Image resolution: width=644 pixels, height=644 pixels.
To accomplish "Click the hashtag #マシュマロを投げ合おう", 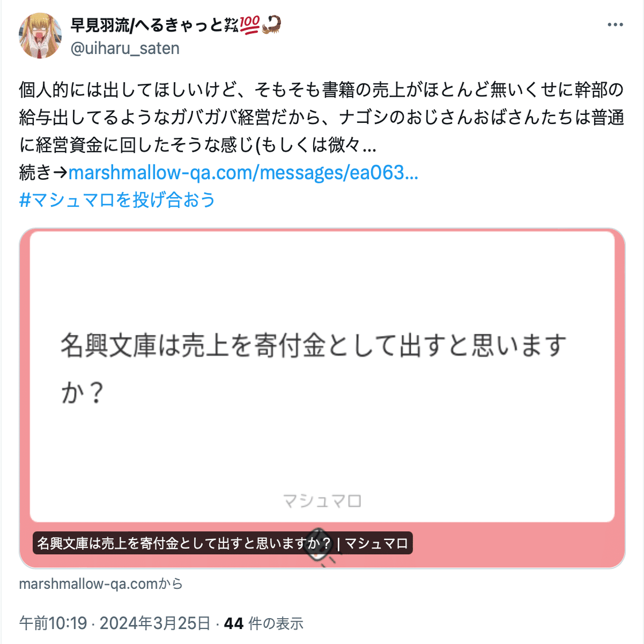I will click(x=117, y=200).
